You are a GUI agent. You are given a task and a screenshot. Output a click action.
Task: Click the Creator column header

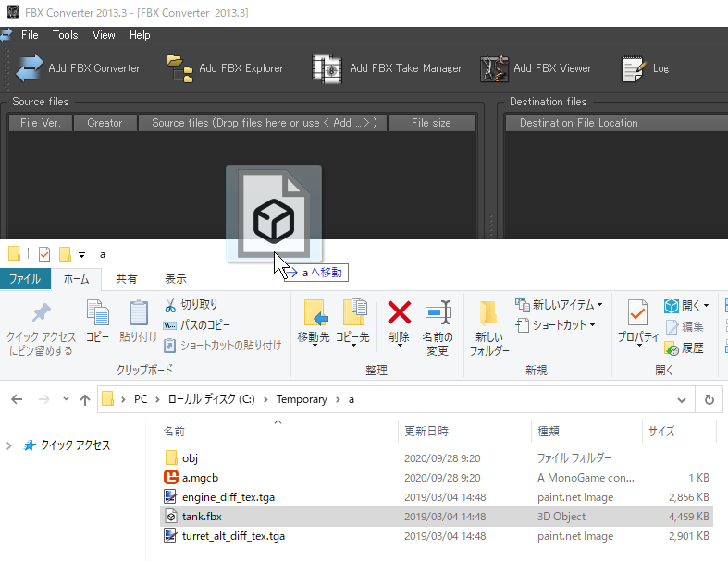coord(105,123)
